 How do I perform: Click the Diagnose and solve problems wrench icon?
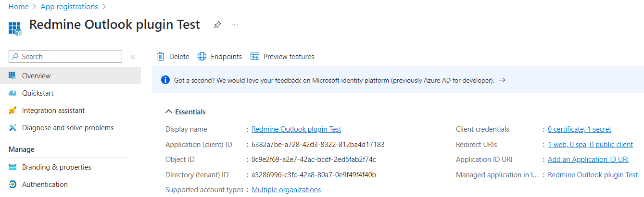(x=13, y=128)
